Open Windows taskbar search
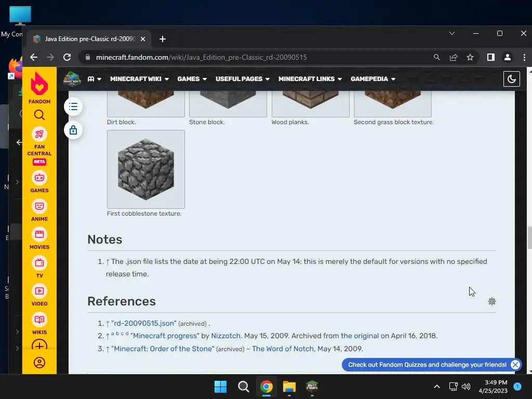The width and height of the screenshot is (532, 399). click(243, 387)
